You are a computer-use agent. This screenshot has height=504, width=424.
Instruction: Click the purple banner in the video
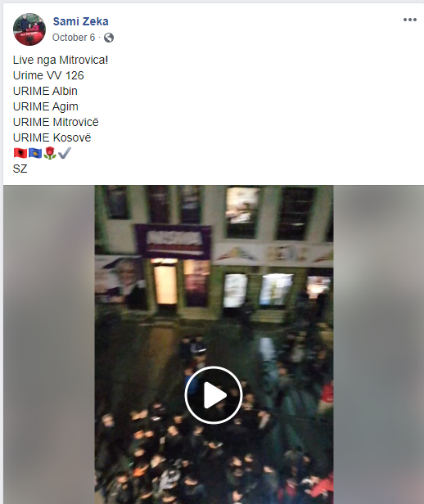tap(174, 241)
